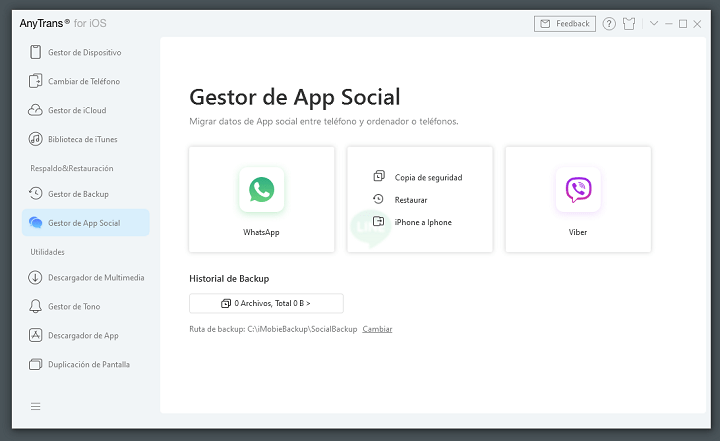The image size is (720, 441).
Task: Collapse sidebar with hamburger menu icon
Action: click(35, 407)
